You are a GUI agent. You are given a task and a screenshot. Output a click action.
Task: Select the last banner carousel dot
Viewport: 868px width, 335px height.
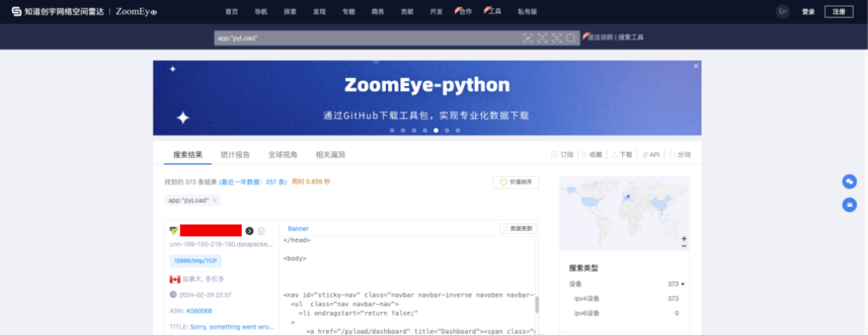tap(457, 130)
